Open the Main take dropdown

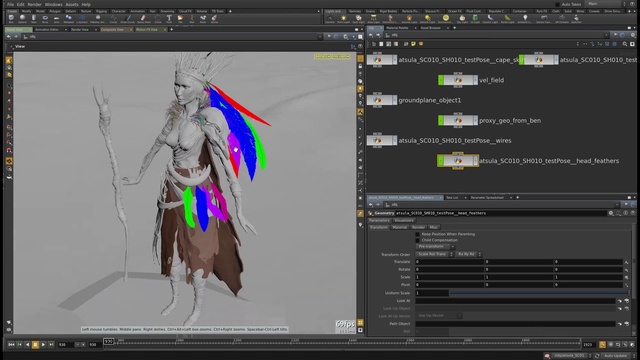tap(605, 4)
